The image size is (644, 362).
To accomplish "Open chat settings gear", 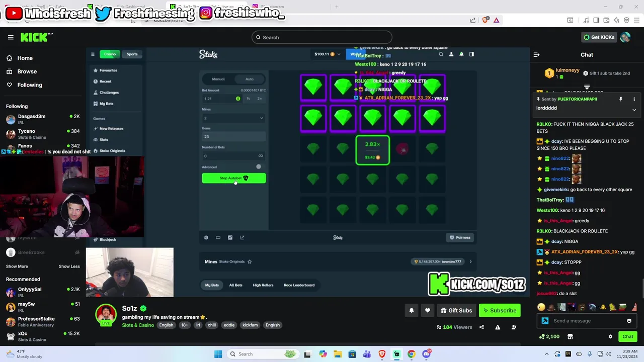I will click(610, 337).
